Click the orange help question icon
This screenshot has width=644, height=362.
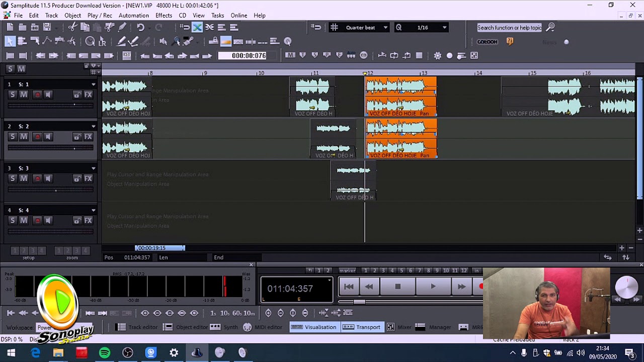click(510, 42)
